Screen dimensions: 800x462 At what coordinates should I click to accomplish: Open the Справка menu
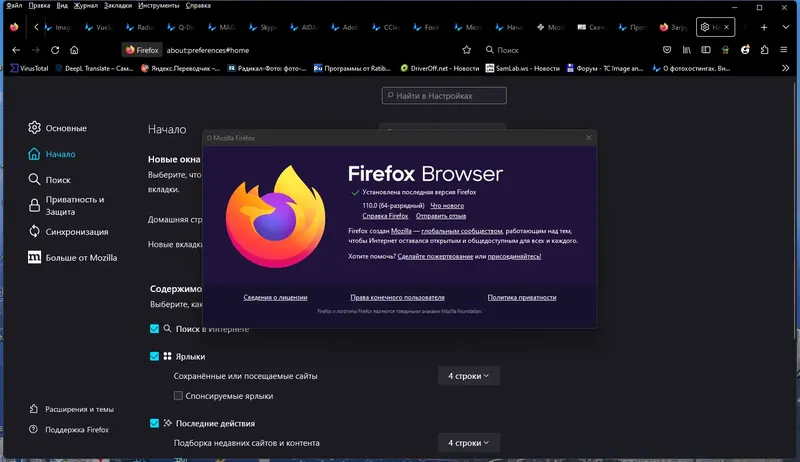click(198, 6)
